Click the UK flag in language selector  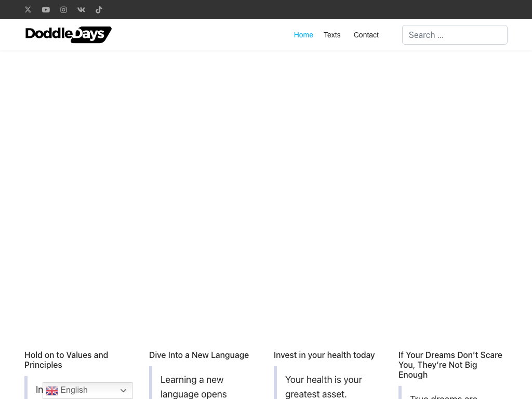[52, 391]
